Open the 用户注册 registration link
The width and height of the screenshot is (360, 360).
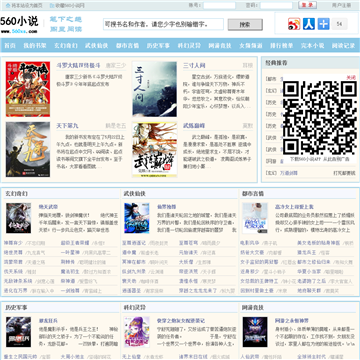(341, 5)
